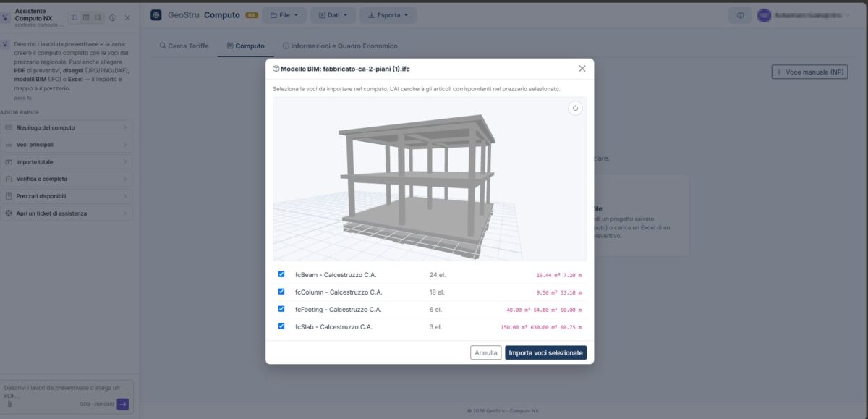Viewport: 868px width, 419px height.
Task: Open the File dropdown menu
Action: point(284,15)
